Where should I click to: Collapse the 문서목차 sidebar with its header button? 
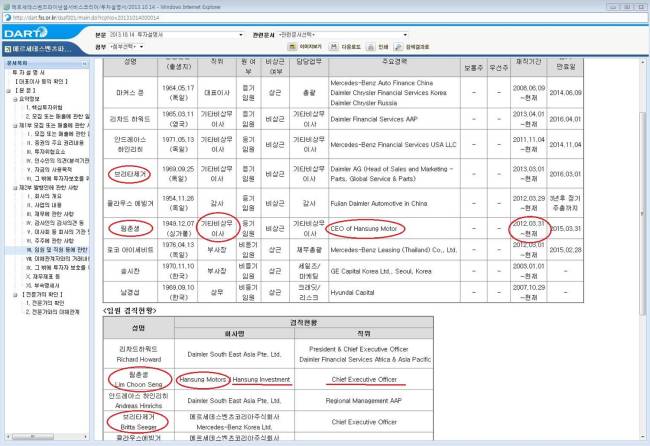point(85,63)
